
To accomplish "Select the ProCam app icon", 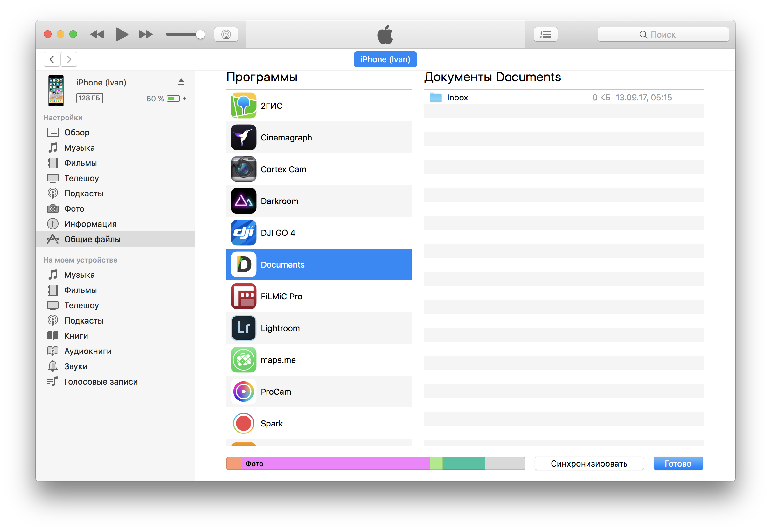I will pyautogui.click(x=244, y=392).
